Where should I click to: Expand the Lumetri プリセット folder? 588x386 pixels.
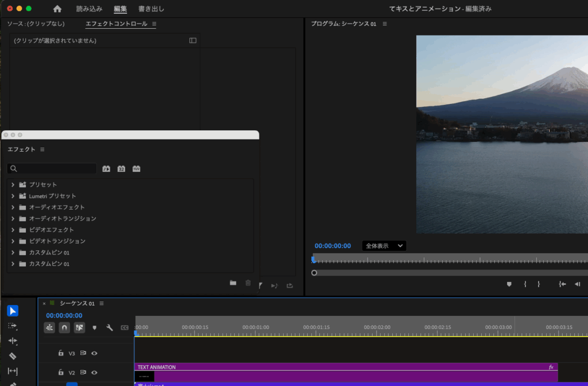click(x=13, y=196)
